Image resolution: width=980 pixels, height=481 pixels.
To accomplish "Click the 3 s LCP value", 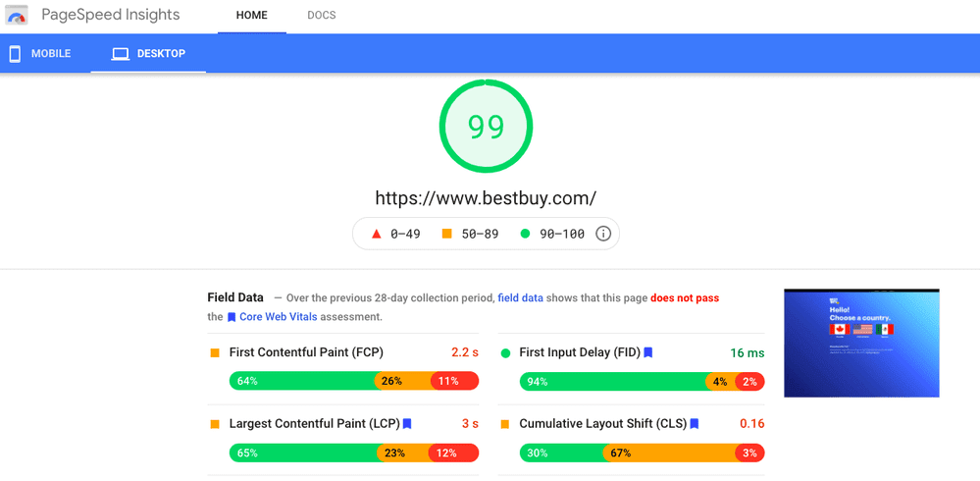I will (470, 424).
